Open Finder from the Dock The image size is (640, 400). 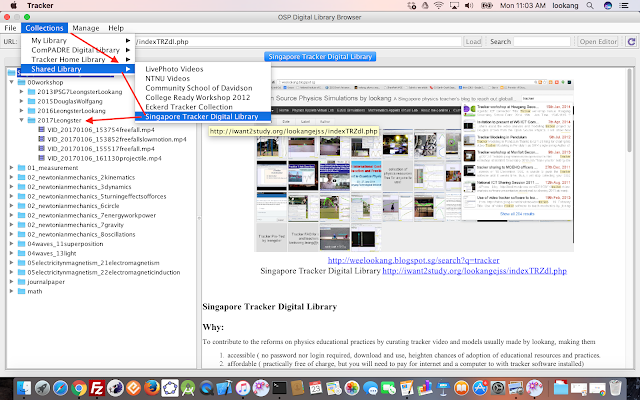point(24,388)
